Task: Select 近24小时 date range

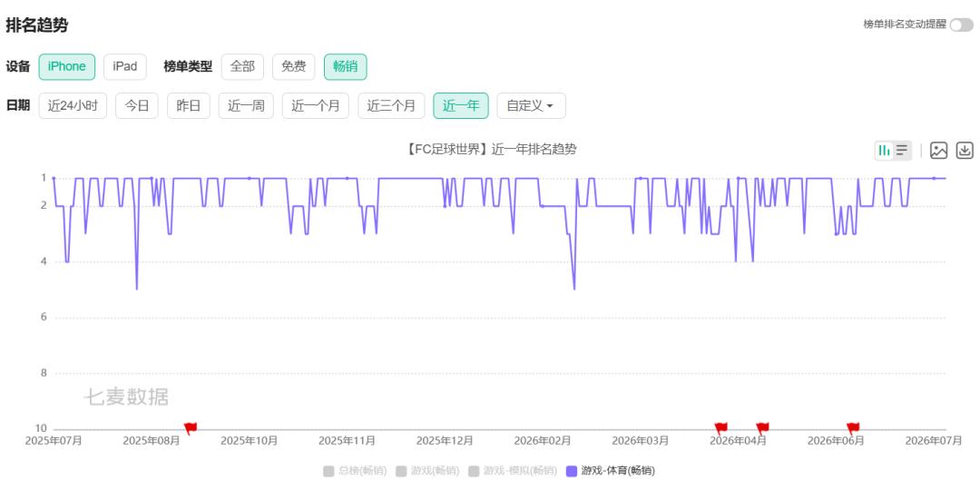Action: (73, 105)
